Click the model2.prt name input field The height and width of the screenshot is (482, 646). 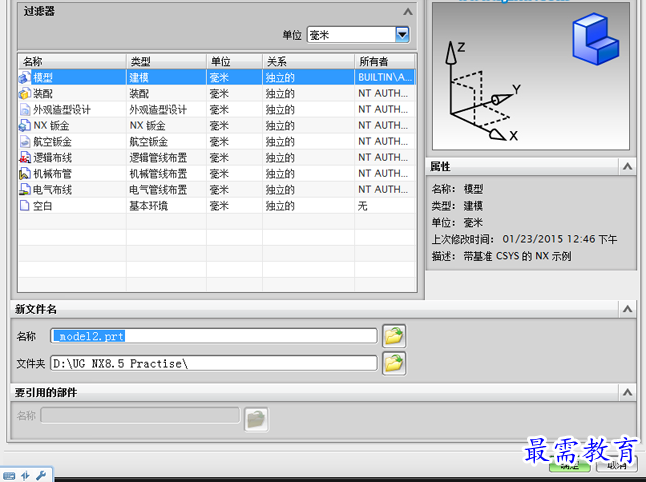point(214,336)
